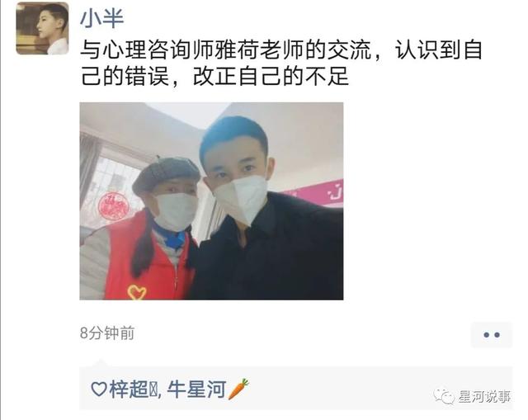Open liker 牛星河's profile
The height and width of the screenshot is (420, 528).
coord(196,389)
